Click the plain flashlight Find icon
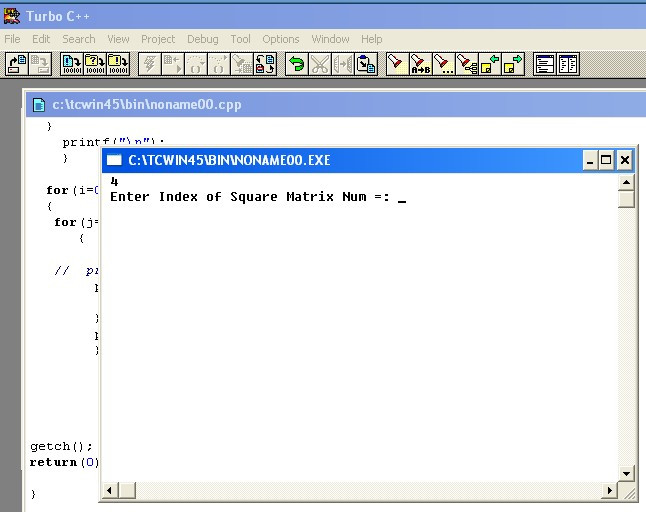The image size is (646, 512). pyautogui.click(x=397, y=64)
